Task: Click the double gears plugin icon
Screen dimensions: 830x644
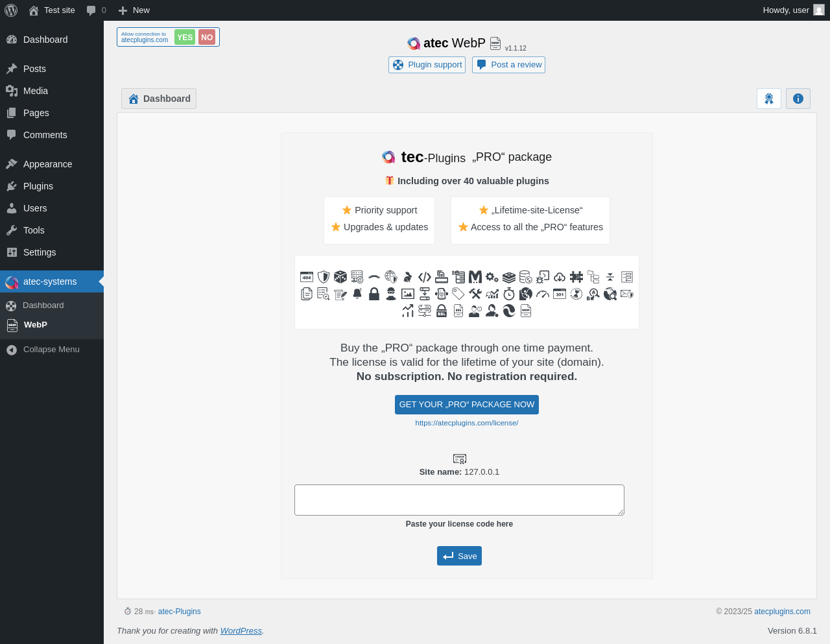Action: [x=492, y=277]
